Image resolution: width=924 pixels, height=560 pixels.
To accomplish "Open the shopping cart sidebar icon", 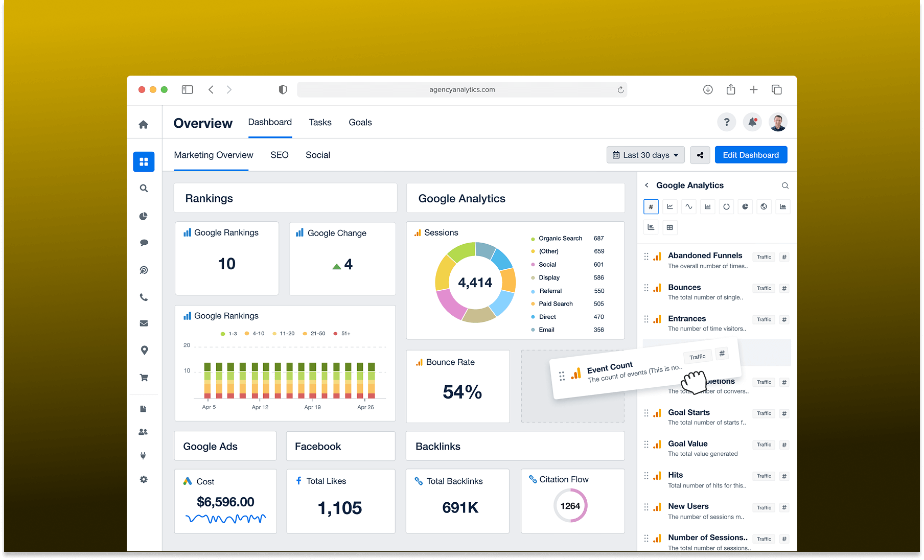I will [144, 378].
